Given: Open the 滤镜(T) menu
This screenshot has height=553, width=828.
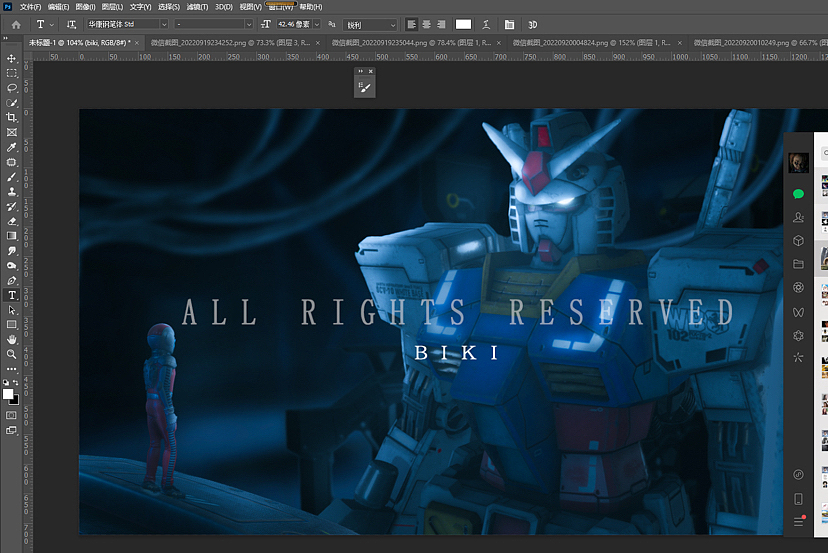Looking at the screenshot, I should pos(197,7).
